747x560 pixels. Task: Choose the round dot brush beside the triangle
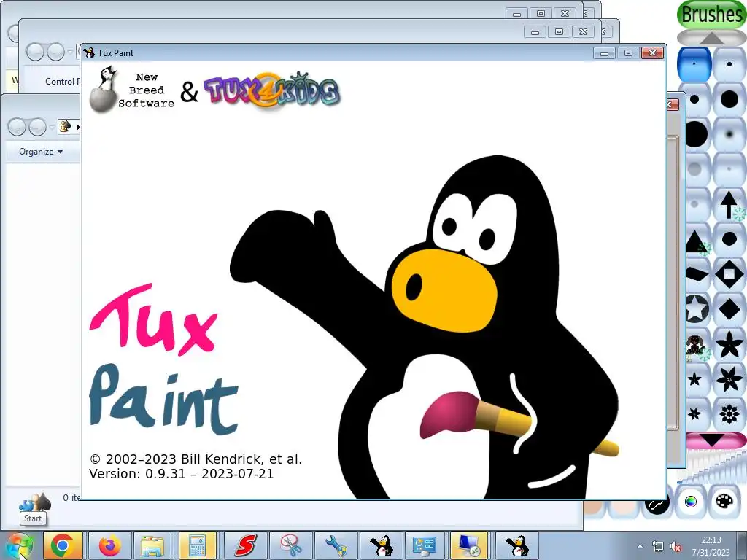tap(729, 239)
